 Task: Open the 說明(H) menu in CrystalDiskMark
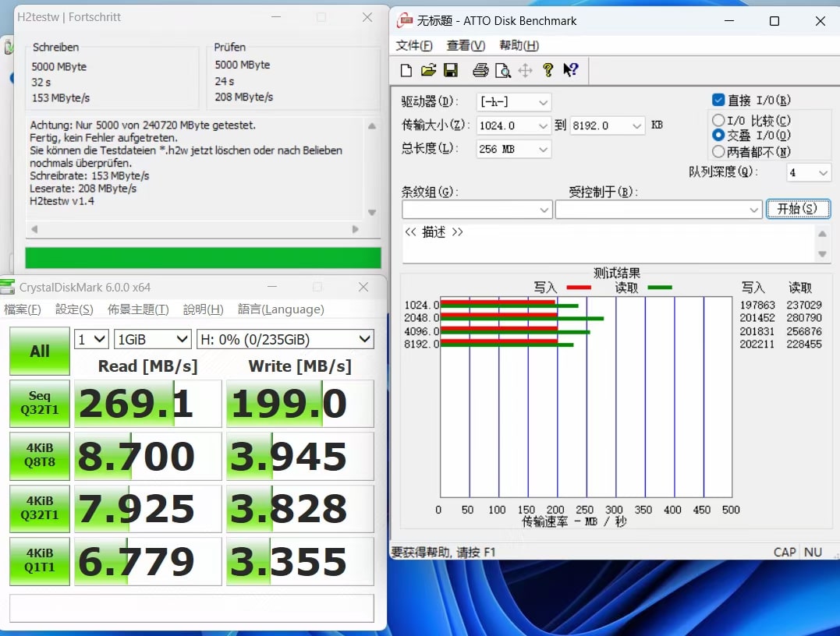[203, 309]
